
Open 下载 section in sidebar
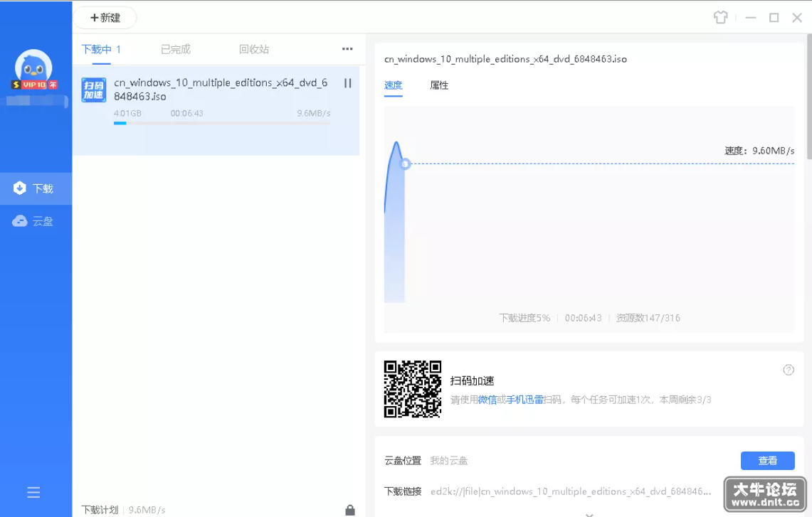[x=36, y=188]
